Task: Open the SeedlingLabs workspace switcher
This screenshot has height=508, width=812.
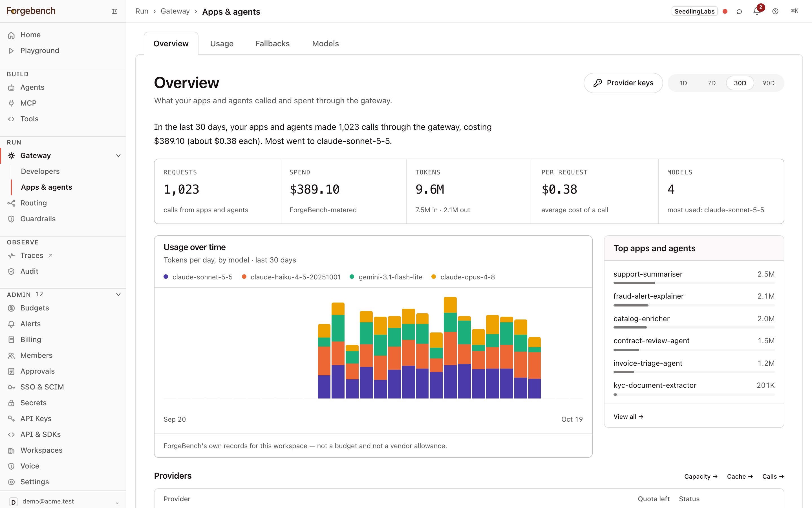Action: click(x=694, y=11)
